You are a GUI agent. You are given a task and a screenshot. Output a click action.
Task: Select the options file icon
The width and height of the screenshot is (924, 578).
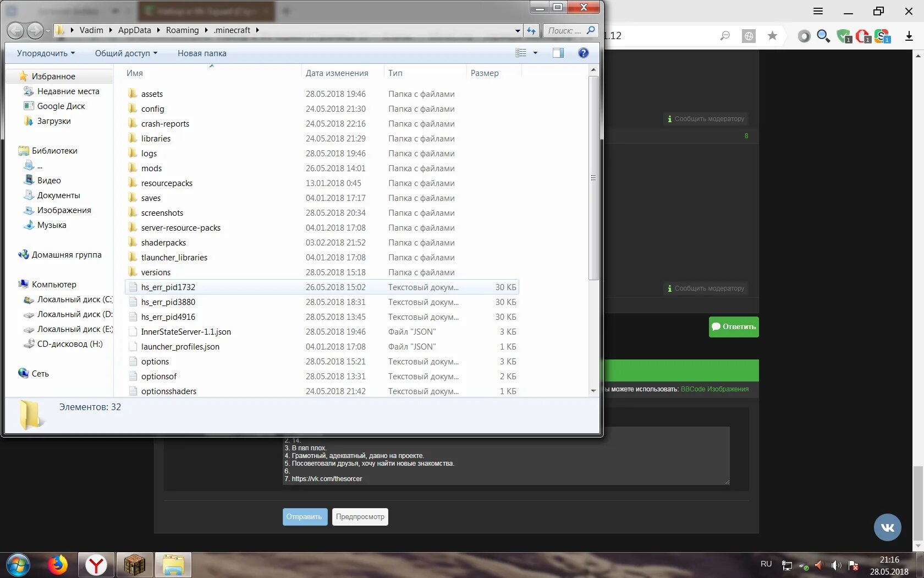point(133,361)
